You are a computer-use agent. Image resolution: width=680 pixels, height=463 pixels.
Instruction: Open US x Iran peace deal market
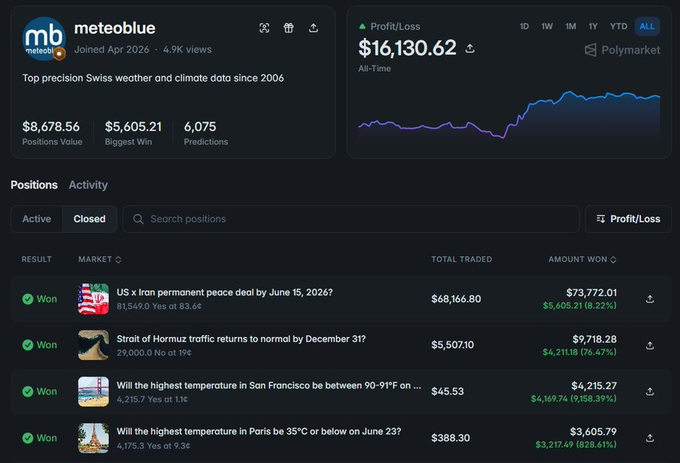pyautogui.click(x=225, y=293)
